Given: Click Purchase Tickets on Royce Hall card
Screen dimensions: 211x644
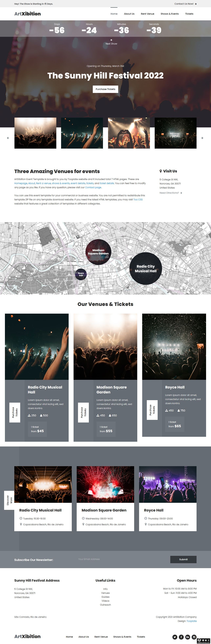Looking at the screenshot, I should 152,410.
